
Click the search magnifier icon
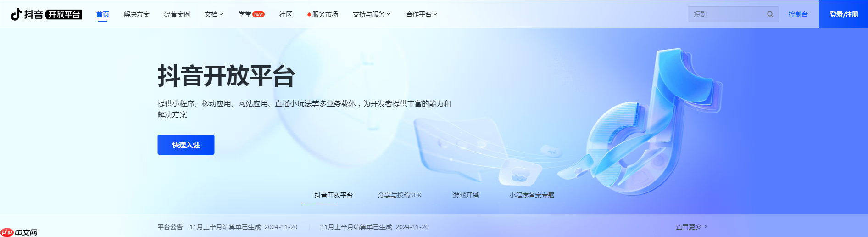click(x=770, y=14)
